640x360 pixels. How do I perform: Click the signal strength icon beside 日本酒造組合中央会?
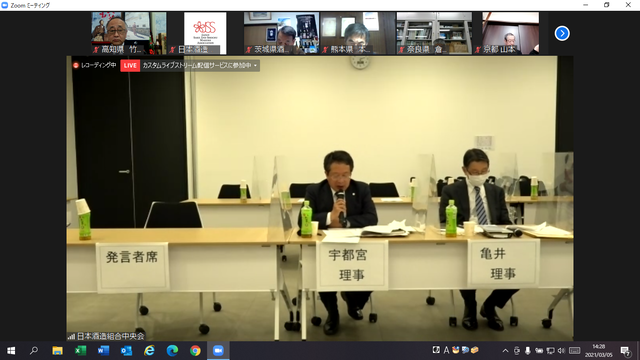tap(71, 337)
